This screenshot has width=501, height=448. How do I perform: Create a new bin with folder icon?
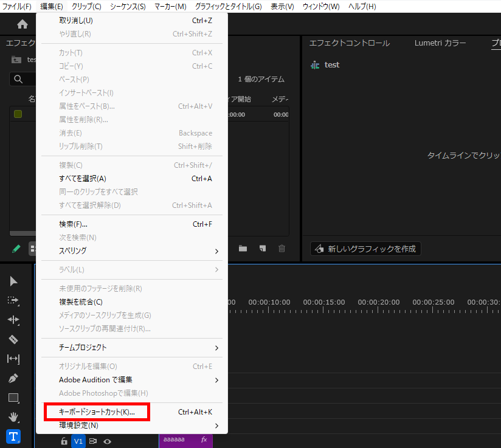pyautogui.click(x=243, y=248)
